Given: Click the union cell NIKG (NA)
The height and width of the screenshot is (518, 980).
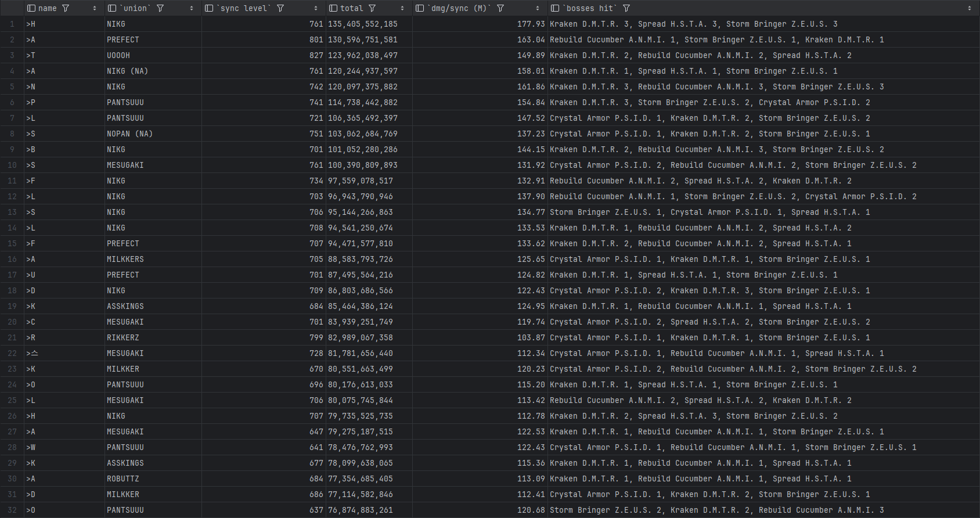Looking at the screenshot, I should 128,71.
